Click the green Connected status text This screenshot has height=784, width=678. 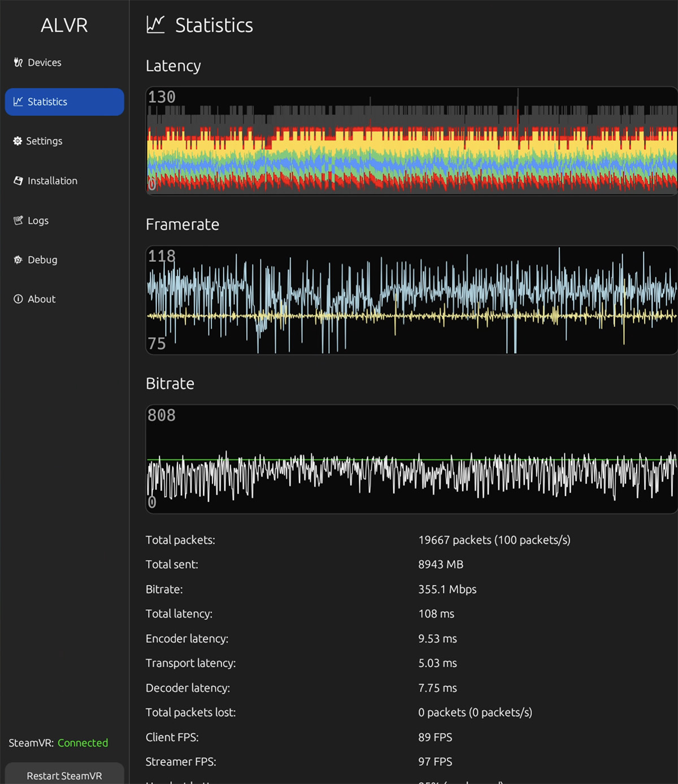pyautogui.click(x=82, y=743)
